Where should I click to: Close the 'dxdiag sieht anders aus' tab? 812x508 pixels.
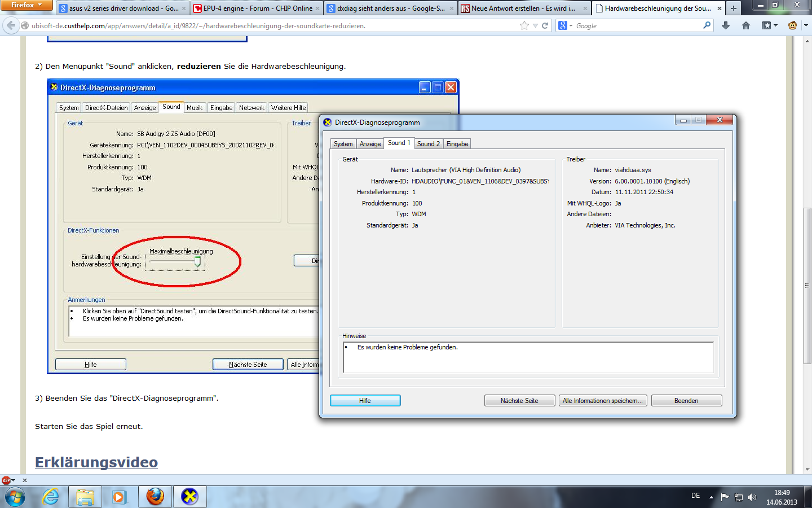452,8
